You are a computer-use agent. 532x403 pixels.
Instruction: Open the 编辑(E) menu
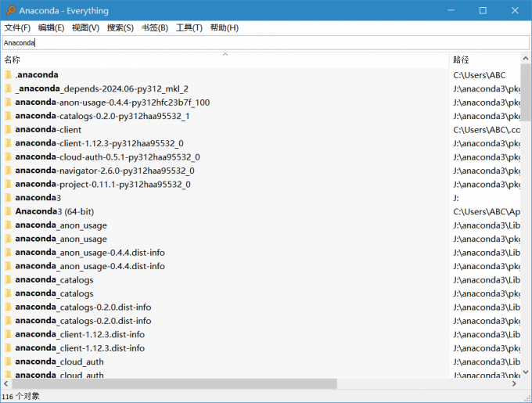coord(51,28)
